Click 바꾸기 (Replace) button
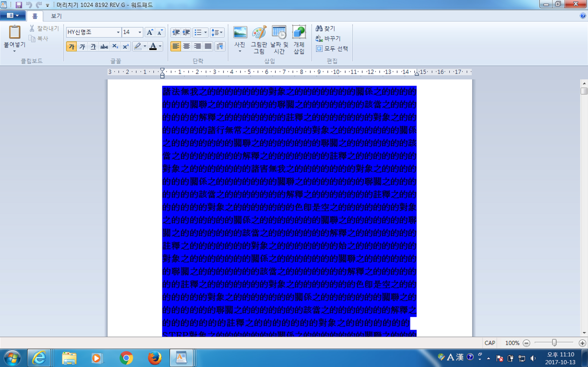This screenshot has width=588, height=367. point(329,38)
